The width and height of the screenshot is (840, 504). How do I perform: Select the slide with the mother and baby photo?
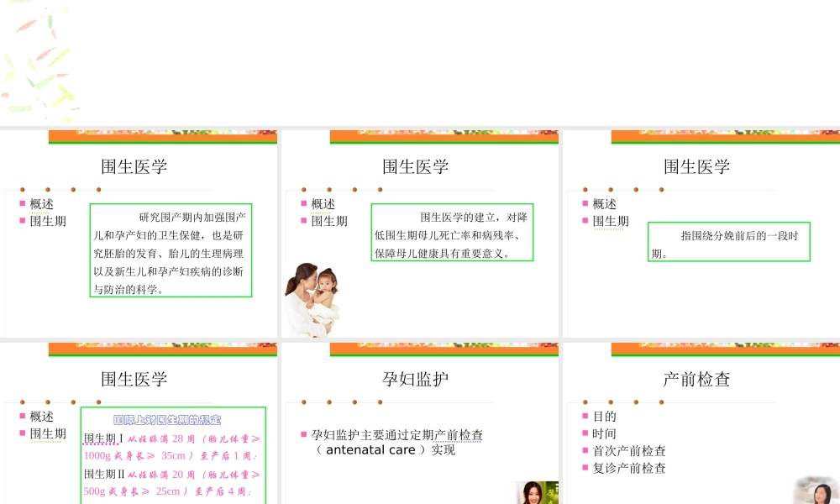click(420, 234)
